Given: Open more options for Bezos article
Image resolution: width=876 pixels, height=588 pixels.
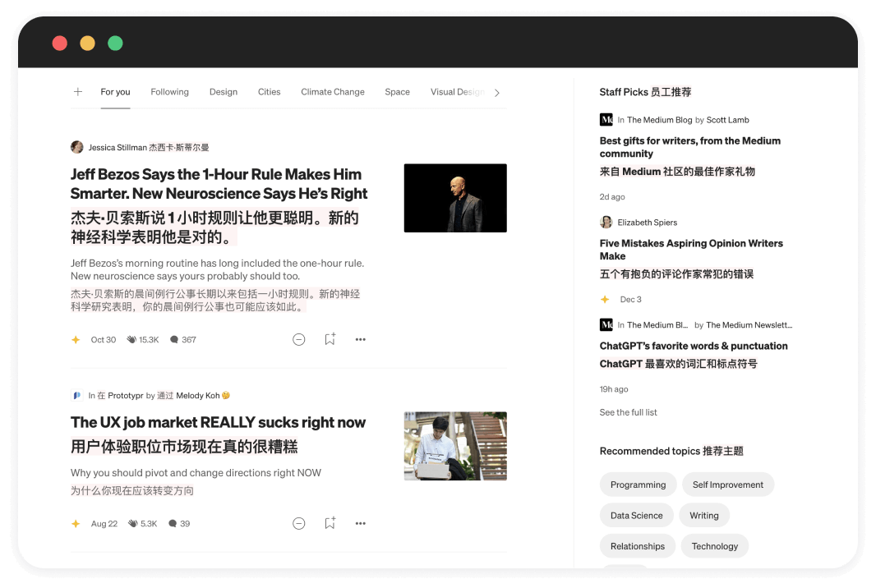Looking at the screenshot, I should (361, 339).
